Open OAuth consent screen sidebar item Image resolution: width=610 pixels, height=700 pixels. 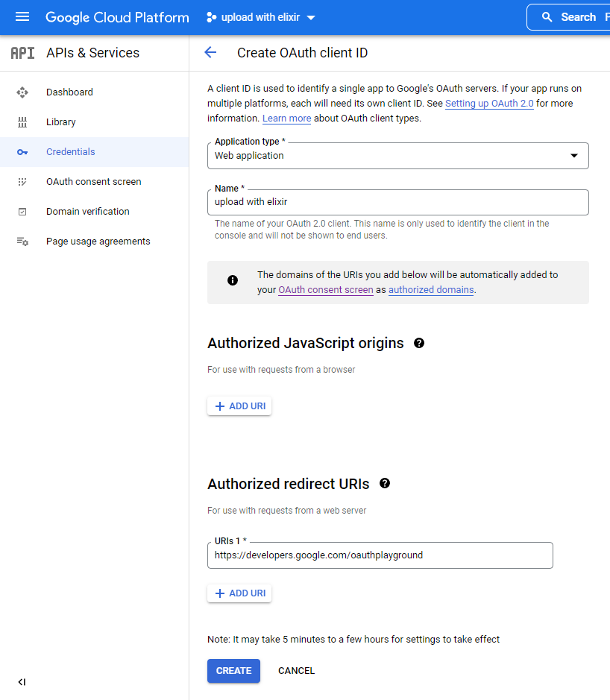coord(93,182)
